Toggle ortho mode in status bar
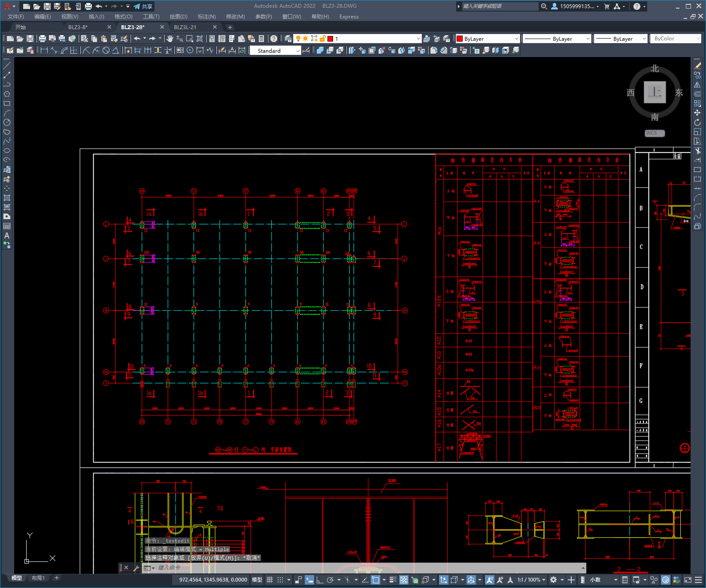 coord(320,580)
